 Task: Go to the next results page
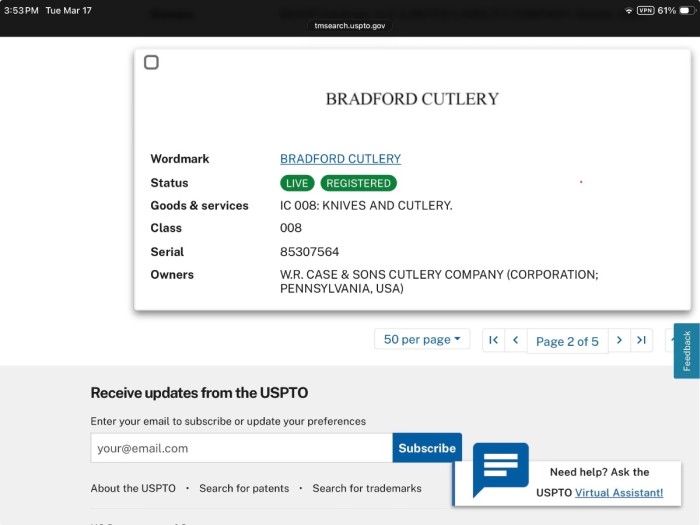click(619, 341)
